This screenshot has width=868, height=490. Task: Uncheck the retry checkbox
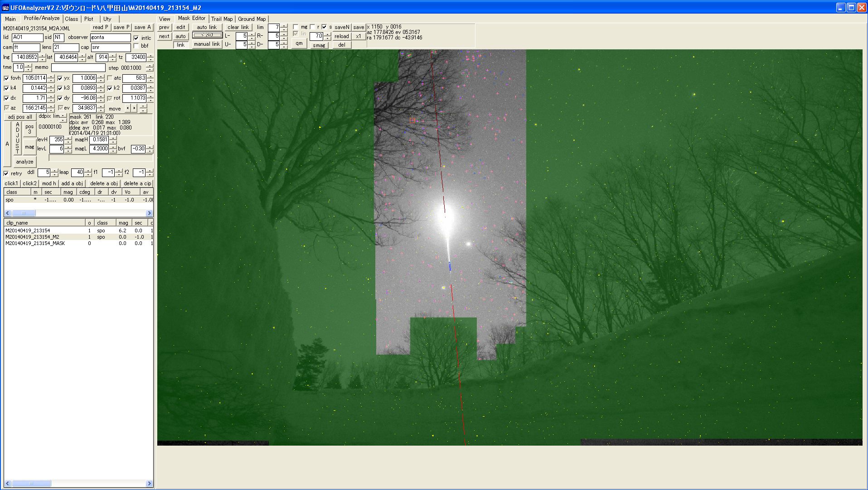(6, 173)
